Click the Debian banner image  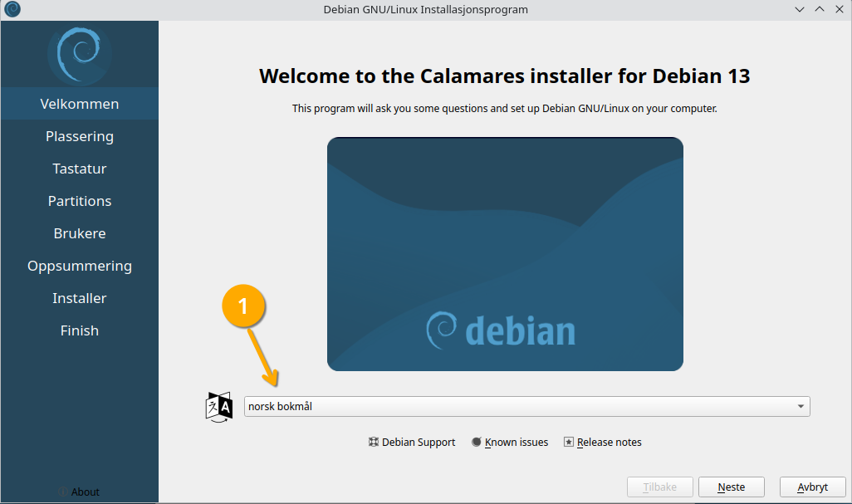505,254
